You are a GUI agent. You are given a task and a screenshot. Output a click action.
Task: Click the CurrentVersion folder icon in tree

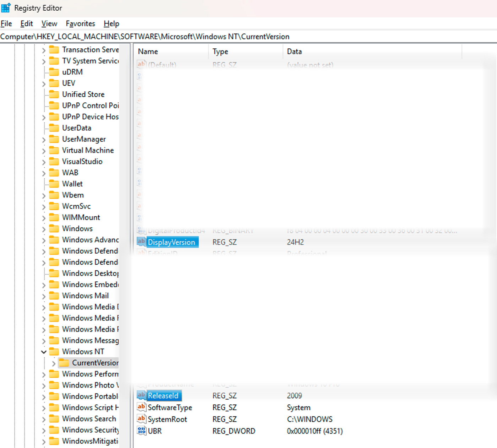[x=64, y=363]
